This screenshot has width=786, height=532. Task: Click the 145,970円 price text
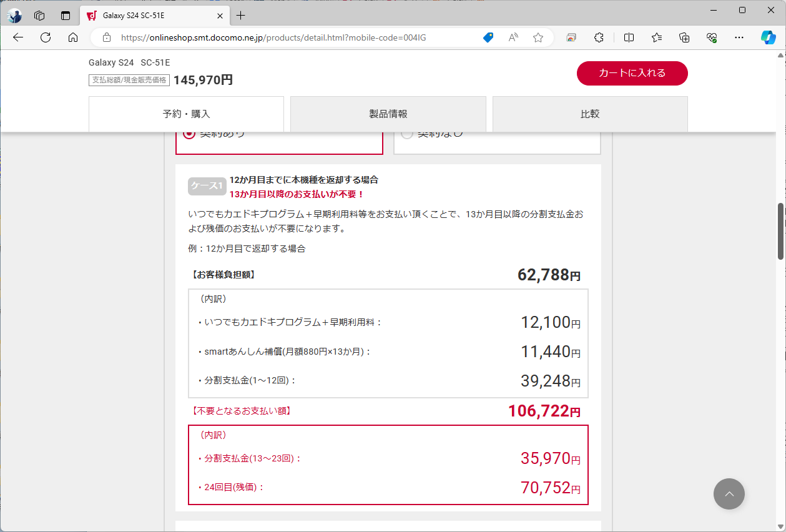203,80
